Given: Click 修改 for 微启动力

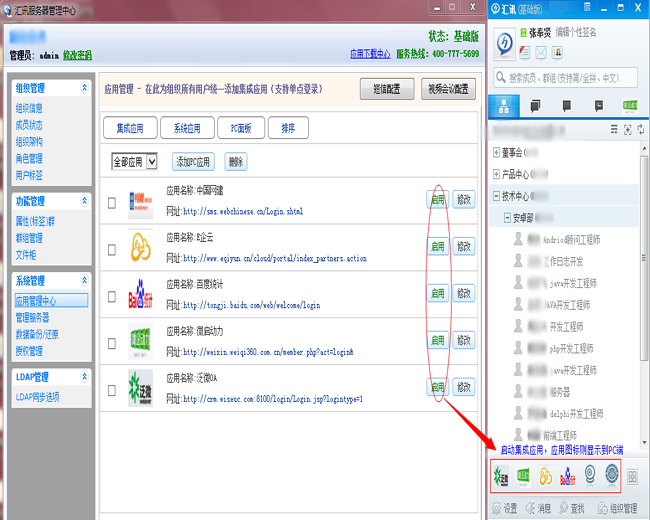Looking at the screenshot, I should click(463, 340).
